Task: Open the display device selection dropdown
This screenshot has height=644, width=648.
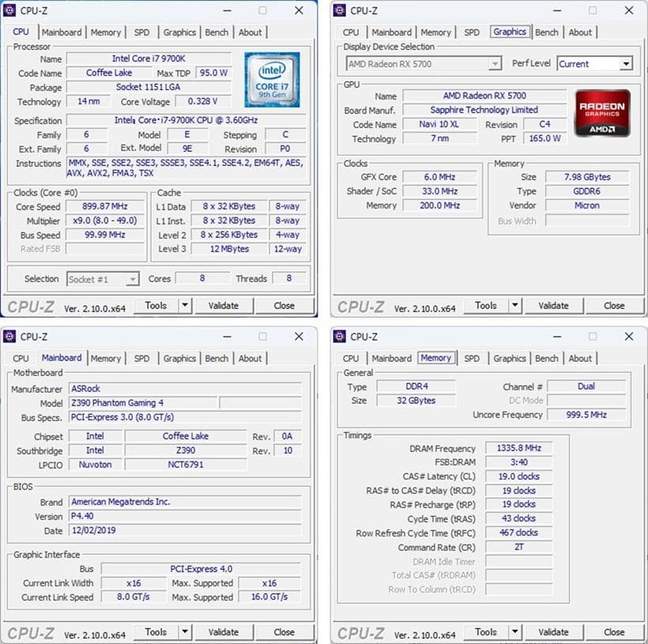Action: (x=495, y=63)
